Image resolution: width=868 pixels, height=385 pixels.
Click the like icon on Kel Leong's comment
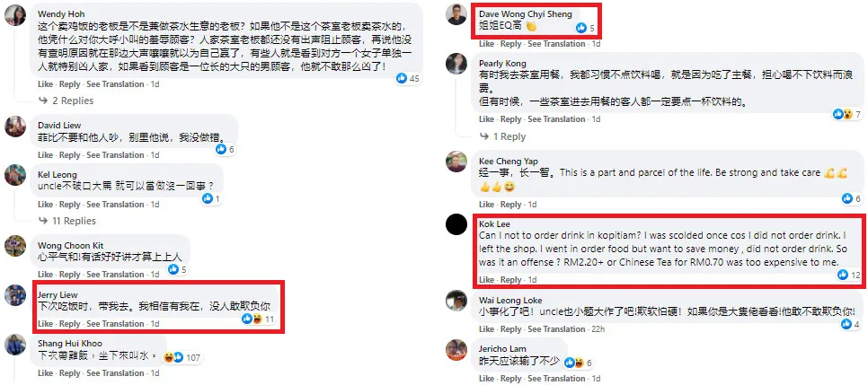tap(208, 198)
